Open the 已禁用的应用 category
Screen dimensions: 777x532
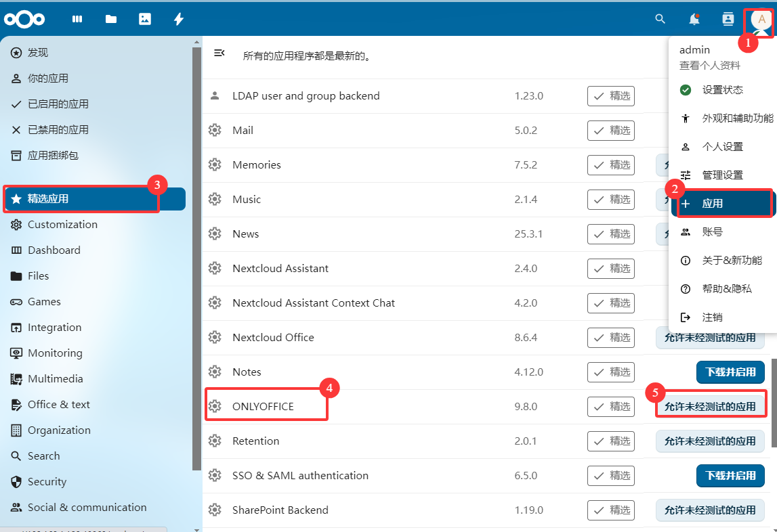click(x=58, y=130)
